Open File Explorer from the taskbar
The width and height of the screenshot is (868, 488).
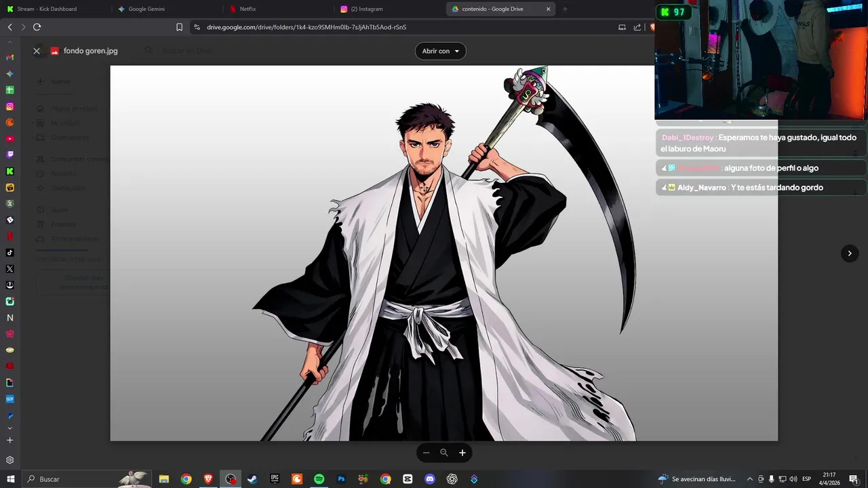[x=164, y=479]
